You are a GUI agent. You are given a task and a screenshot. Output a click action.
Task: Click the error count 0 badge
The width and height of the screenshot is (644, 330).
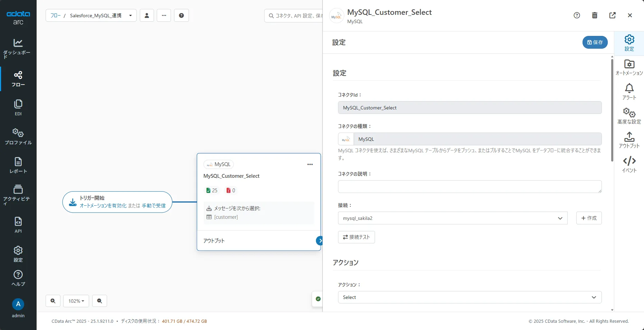231,191
